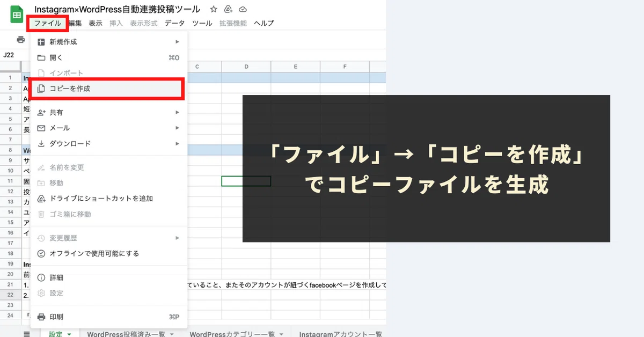Click the download icon beside ダウンロード
644x337 pixels.
(x=41, y=144)
